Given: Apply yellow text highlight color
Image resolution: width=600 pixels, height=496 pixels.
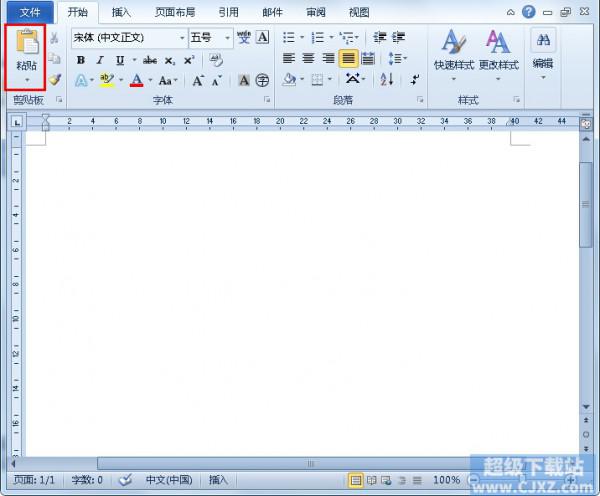Looking at the screenshot, I should pyautogui.click(x=107, y=80).
